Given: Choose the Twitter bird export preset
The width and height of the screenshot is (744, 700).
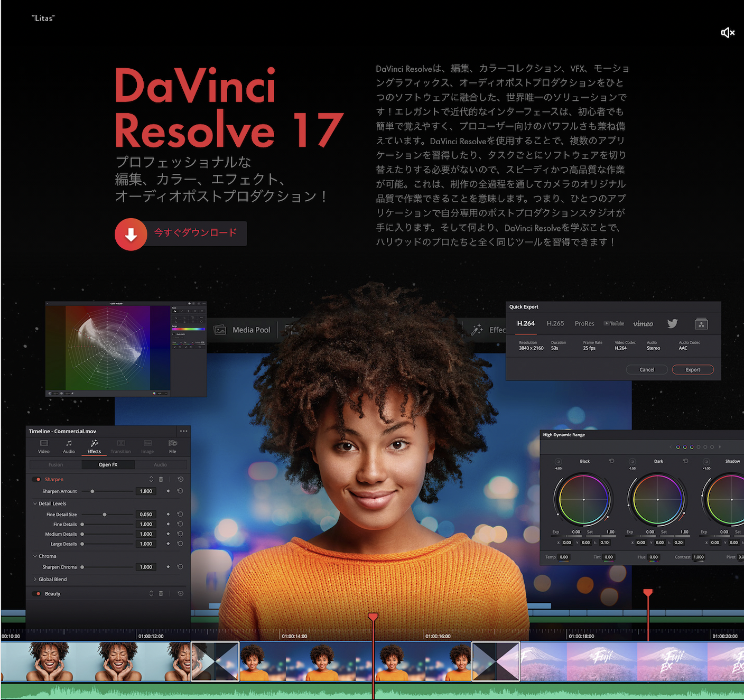Looking at the screenshot, I should click(672, 323).
